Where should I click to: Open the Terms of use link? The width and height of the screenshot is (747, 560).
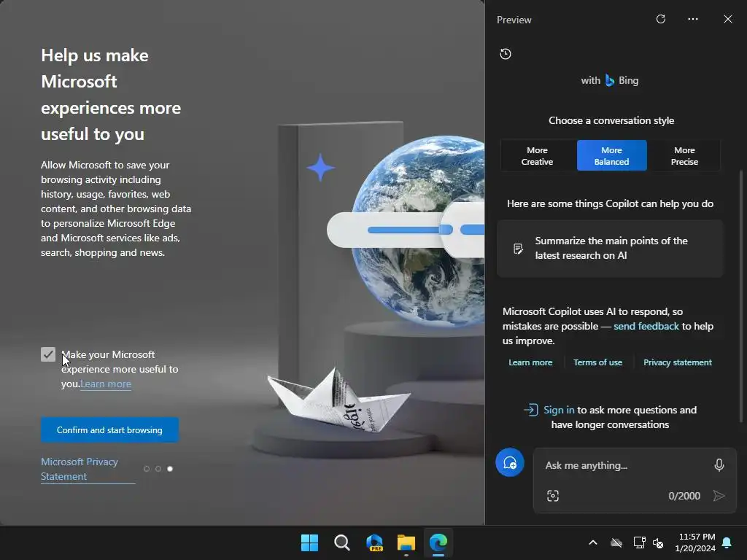click(597, 362)
